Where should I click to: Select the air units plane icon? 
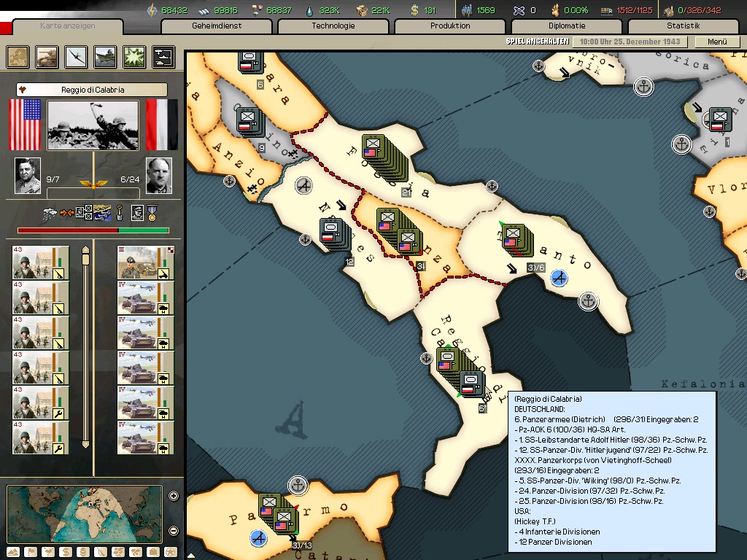[76, 57]
